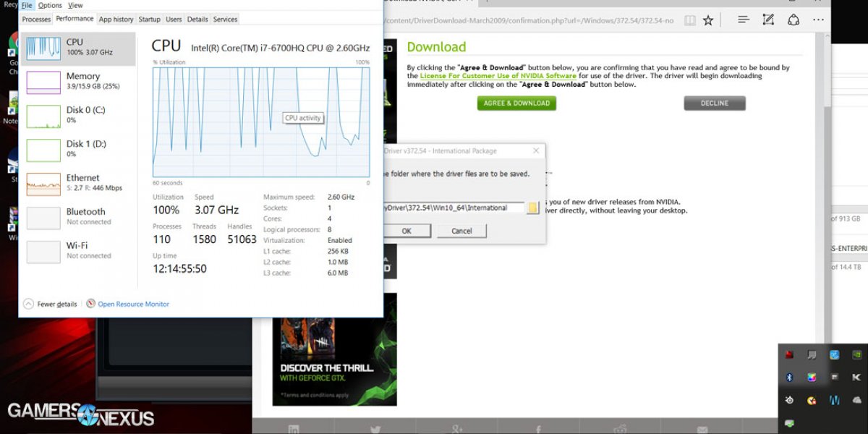Open Steam from the system tray
868x434 pixels.
pos(788,399)
